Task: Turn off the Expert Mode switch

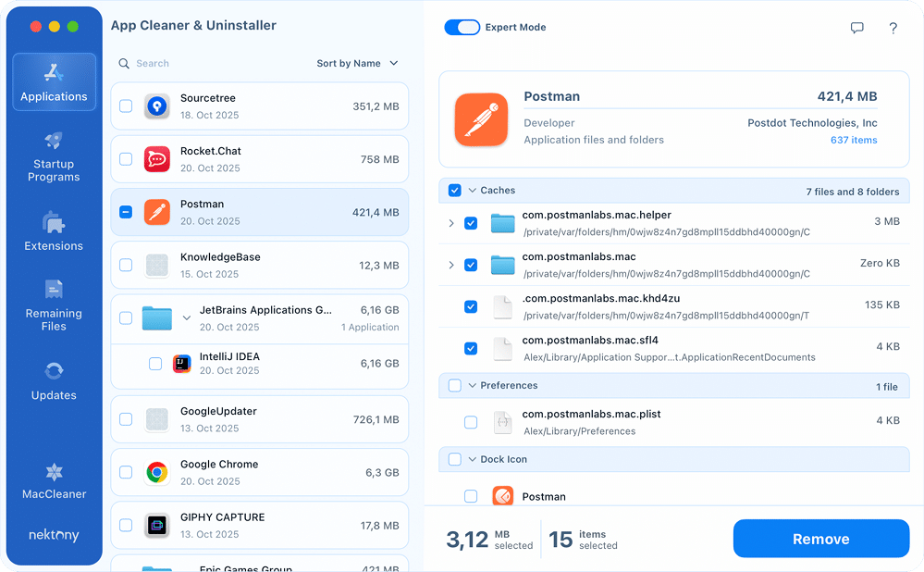Action: [x=462, y=28]
